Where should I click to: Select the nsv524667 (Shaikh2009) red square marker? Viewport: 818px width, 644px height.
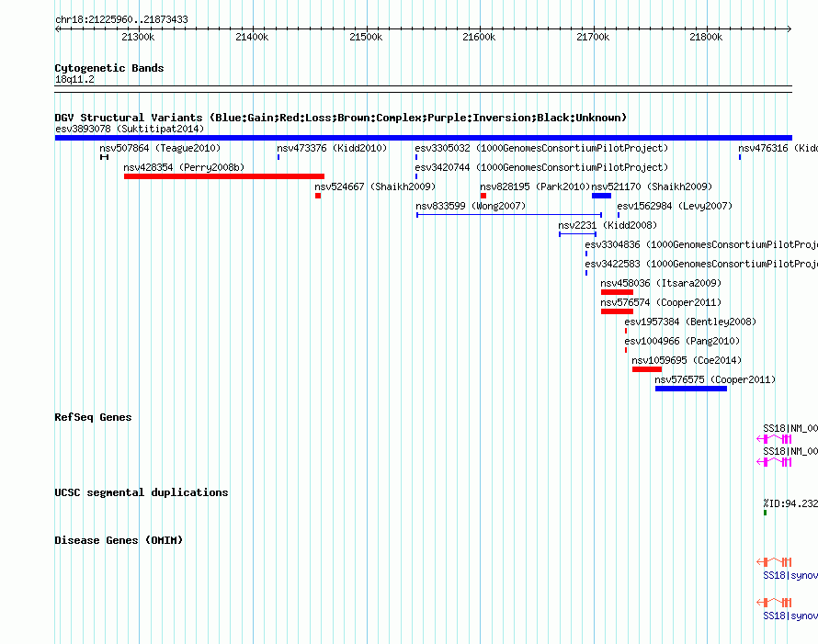click(x=318, y=196)
